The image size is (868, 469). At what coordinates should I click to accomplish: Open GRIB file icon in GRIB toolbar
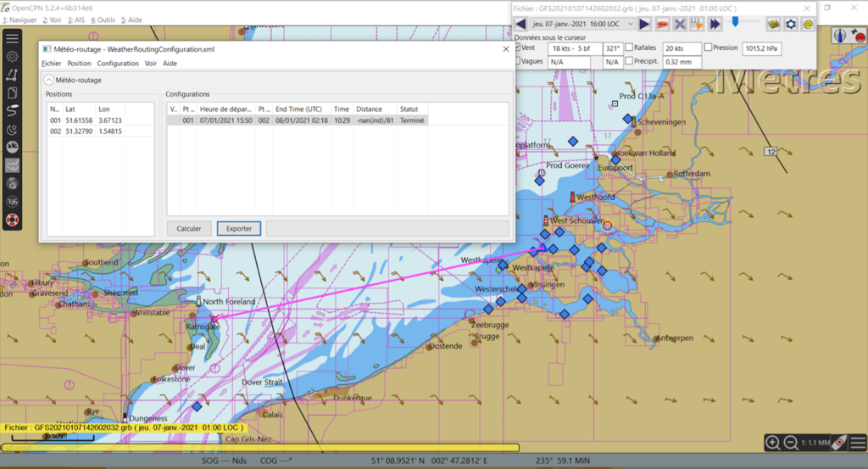pos(773,24)
